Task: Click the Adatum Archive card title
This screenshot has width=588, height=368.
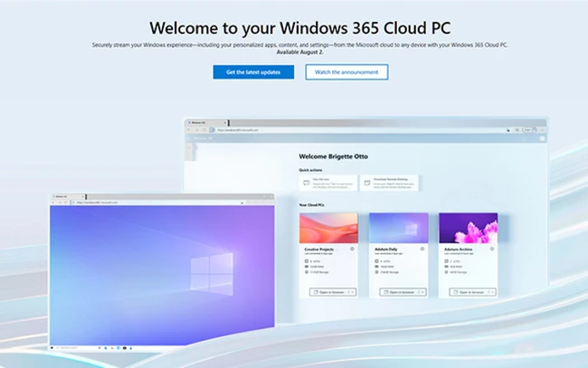Action: pyautogui.click(x=459, y=250)
